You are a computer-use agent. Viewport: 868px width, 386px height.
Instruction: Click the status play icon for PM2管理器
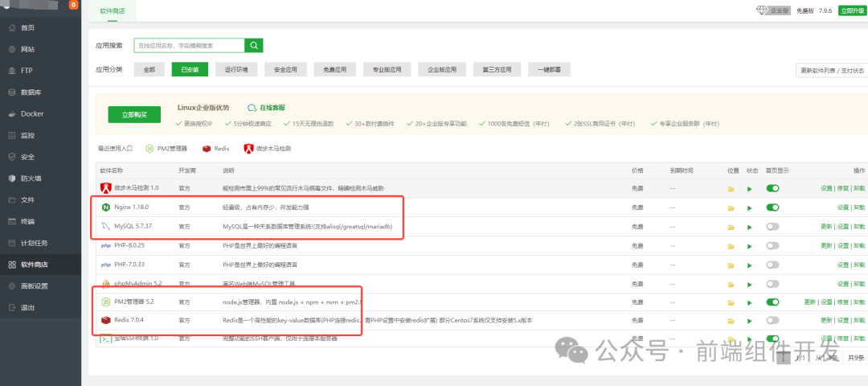[750, 302]
